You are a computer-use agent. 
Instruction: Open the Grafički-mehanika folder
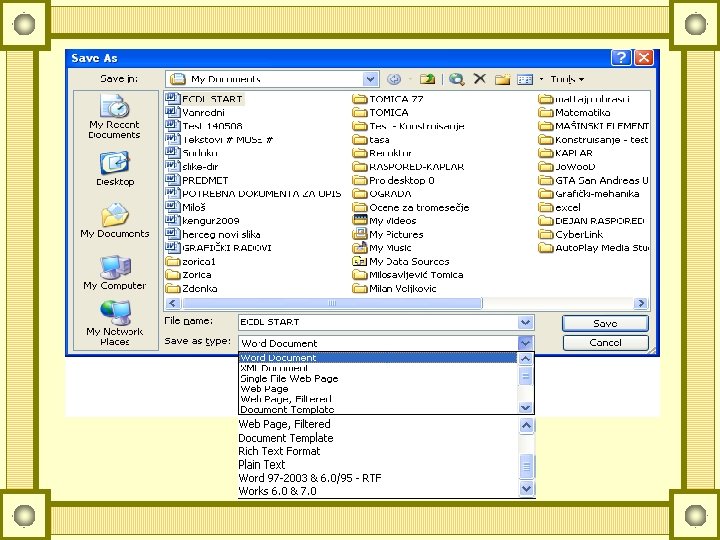(x=589, y=193)
